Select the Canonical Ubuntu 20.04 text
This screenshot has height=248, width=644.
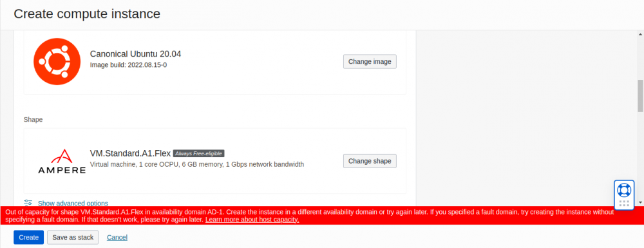135,54
